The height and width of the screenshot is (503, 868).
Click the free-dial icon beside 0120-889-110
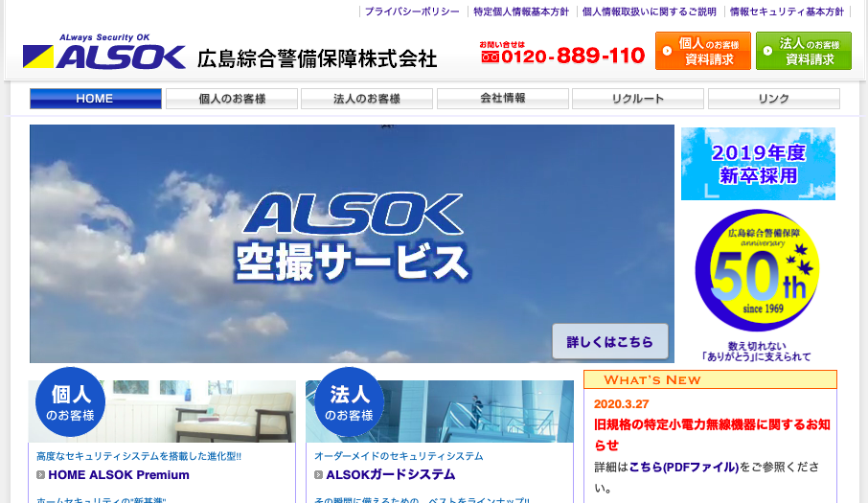coord(490,57)
